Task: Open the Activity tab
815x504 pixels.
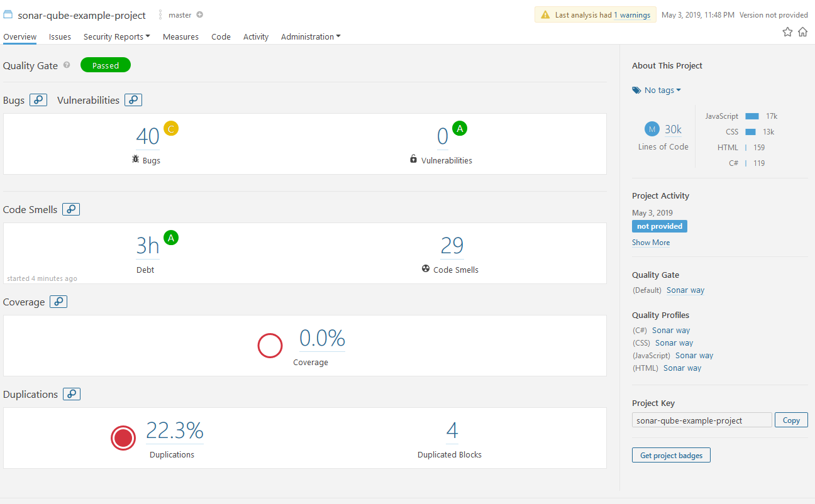Action: [256, 36]
